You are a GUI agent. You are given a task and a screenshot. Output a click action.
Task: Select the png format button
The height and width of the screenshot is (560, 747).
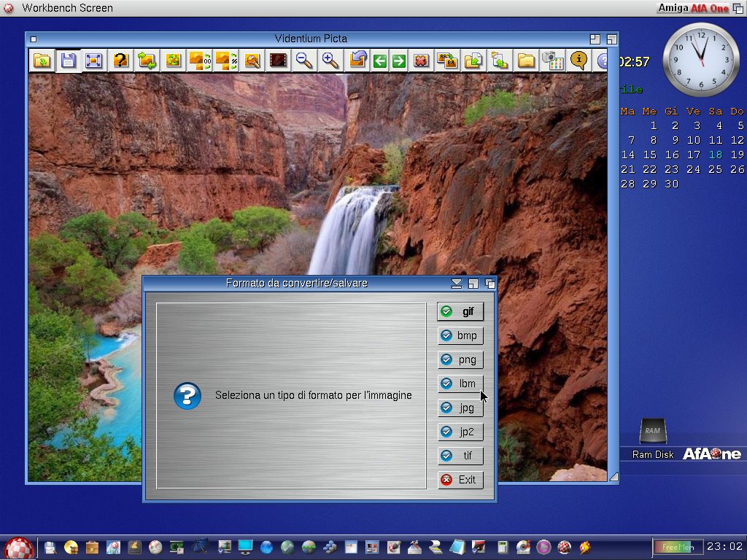coord(460,359)
